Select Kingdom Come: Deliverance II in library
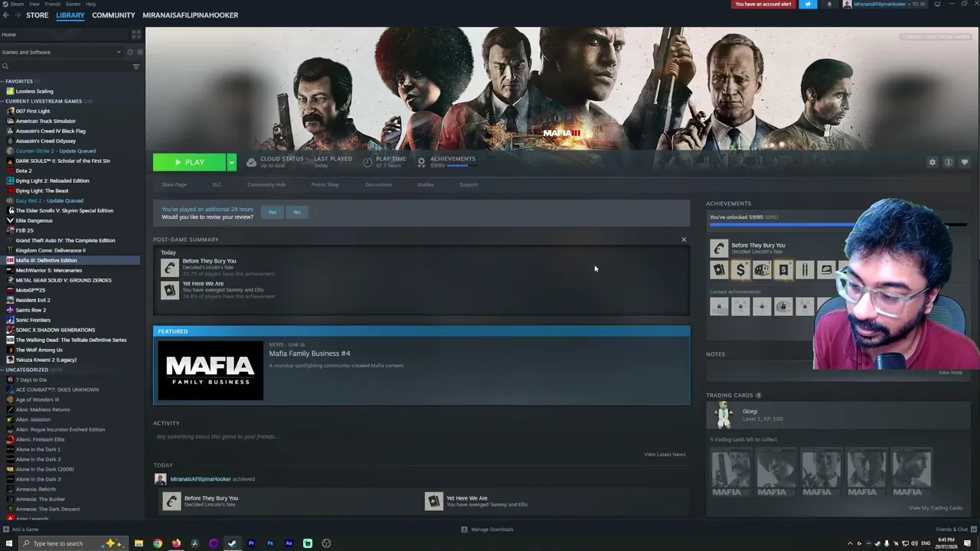This screenshot has width=980, height=551. [51, 250]
